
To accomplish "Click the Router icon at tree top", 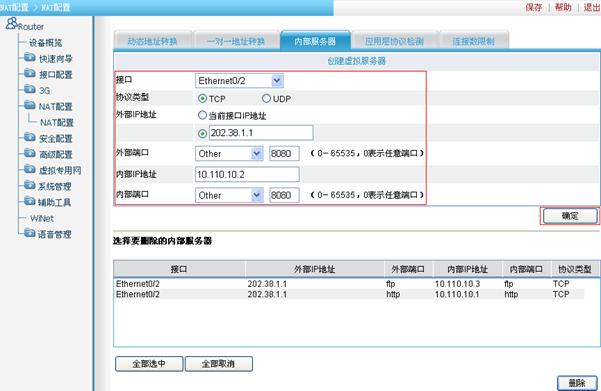I will [11, 23].
